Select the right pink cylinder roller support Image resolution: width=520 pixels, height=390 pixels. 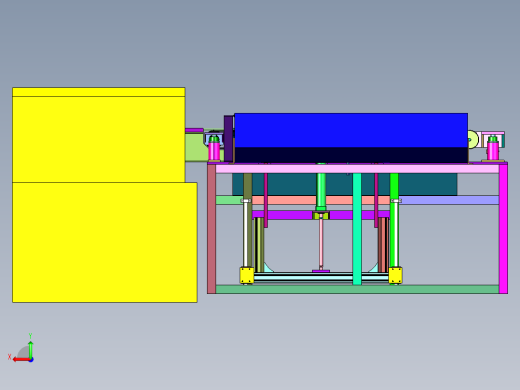[x=493, y=150]
